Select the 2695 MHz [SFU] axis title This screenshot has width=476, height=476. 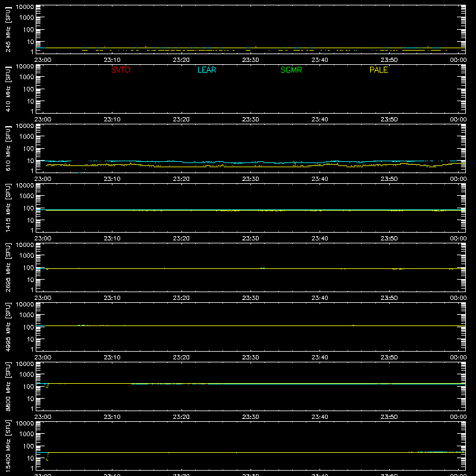click(x=8, y=267)
